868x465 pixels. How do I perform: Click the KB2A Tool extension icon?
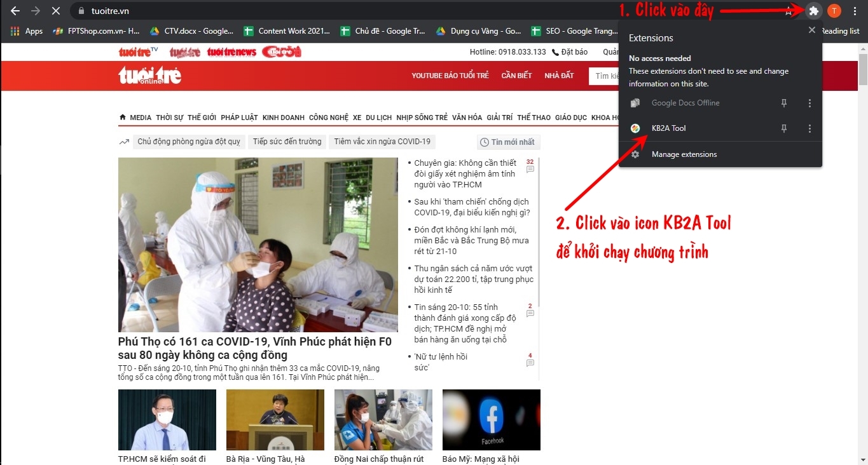[x=635, y=128]
